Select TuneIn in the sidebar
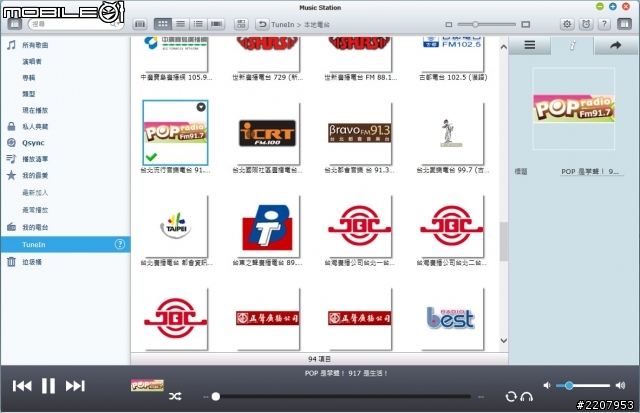 point(65,244)
